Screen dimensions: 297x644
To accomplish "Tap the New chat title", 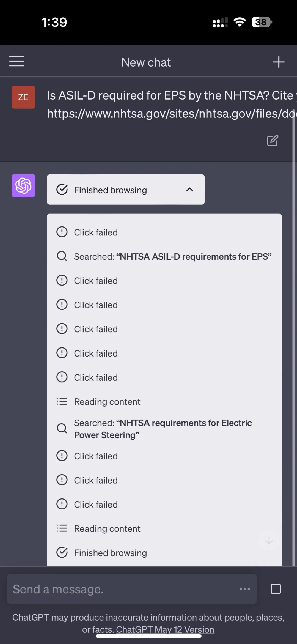I will [x=146, y=62].
